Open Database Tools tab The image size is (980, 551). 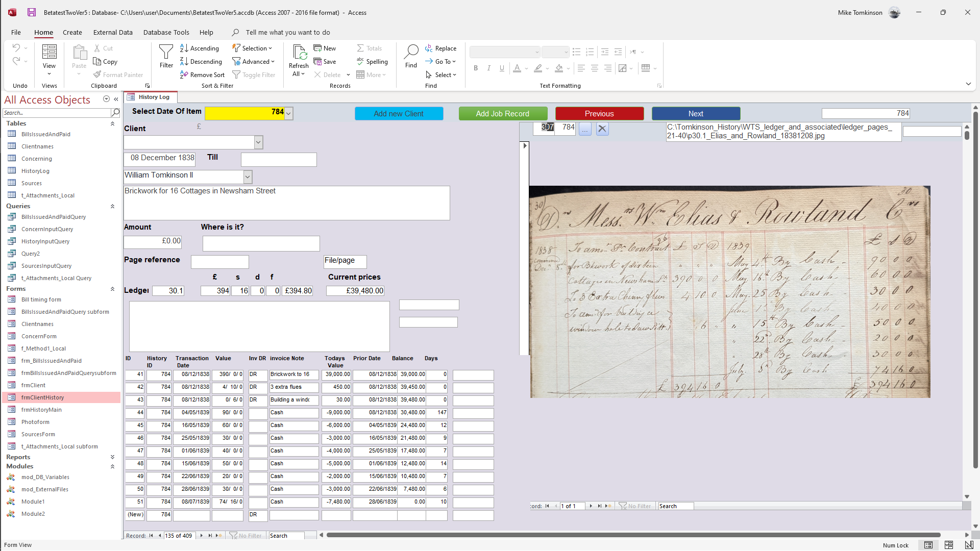click(x=166, y=32)
